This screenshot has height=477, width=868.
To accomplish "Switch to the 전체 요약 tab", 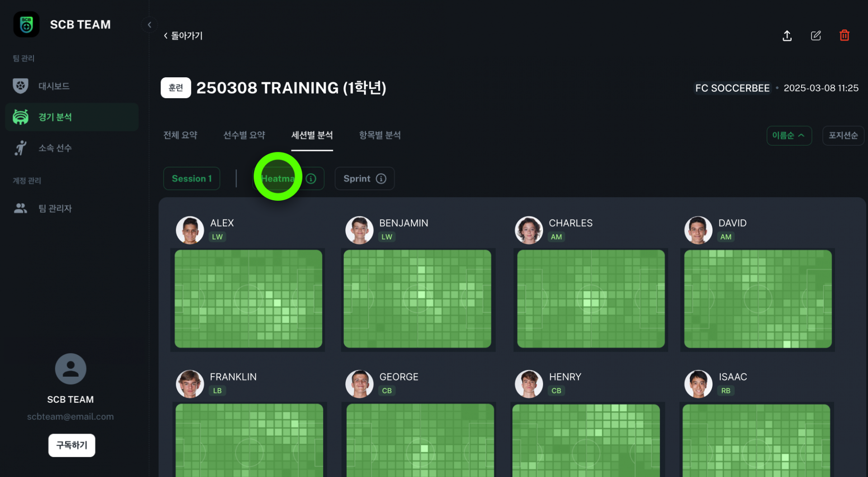I will pos(180,135).
